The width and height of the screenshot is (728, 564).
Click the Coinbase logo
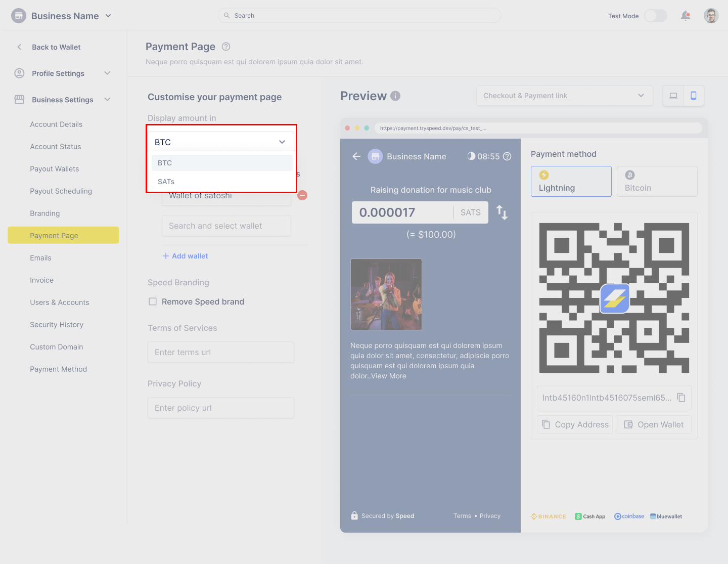pos(629,516)
